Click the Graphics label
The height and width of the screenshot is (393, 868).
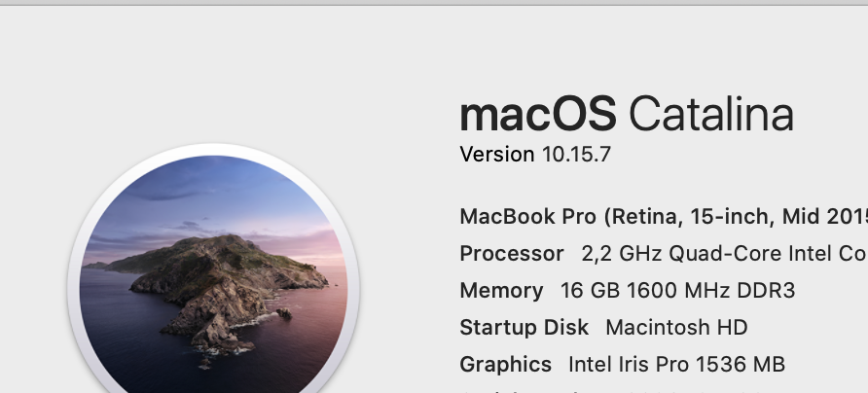click(505, 365)
